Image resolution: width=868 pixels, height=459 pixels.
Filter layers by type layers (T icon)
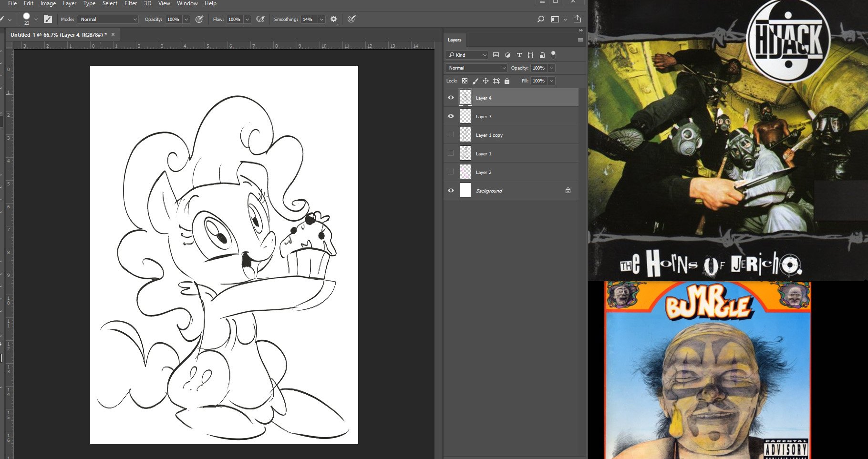point(519,55)
